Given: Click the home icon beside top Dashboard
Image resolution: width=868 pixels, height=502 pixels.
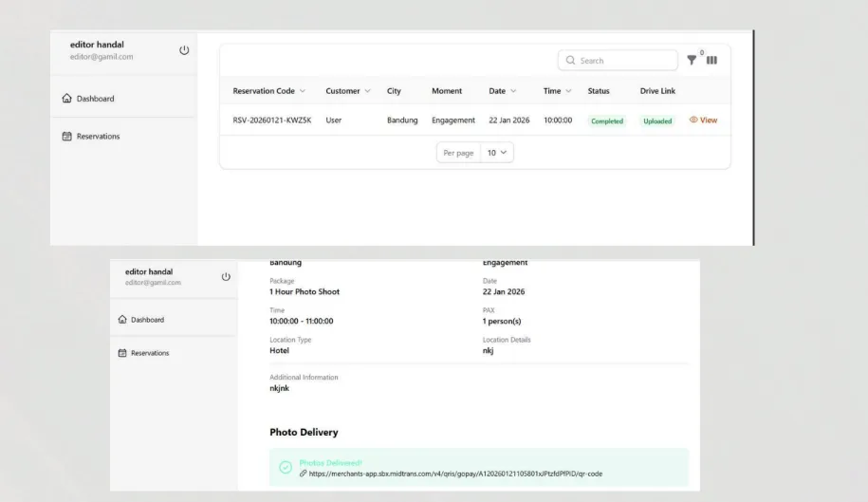Looking at the screenshot, I should pos(67,98).
